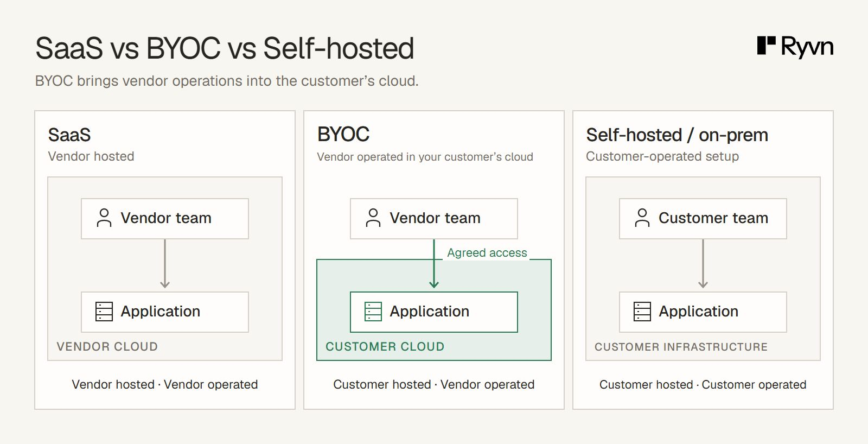This screenshot has width=868, height=444.
Task: Click the Ryvn logo mark
Action: coord(766,46)
